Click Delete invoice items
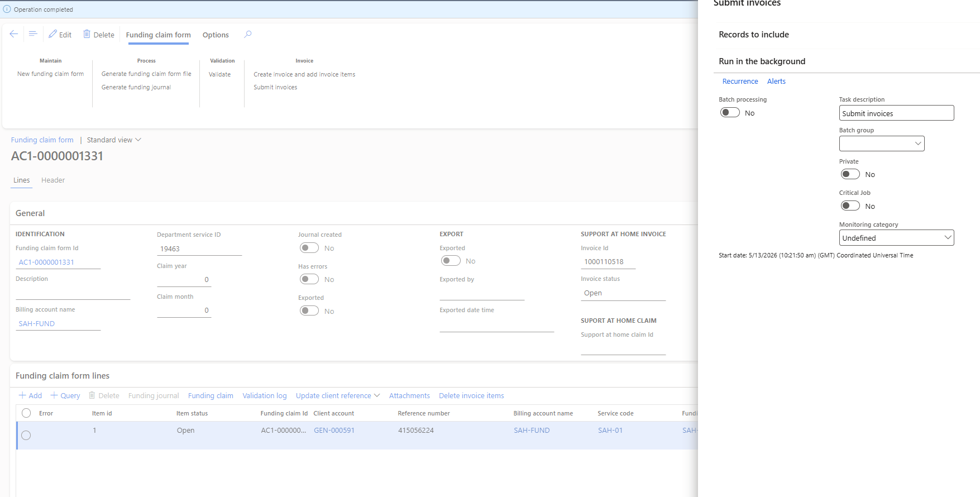The width and height of the screenshot is (980, 497). (x=471, y=395)
